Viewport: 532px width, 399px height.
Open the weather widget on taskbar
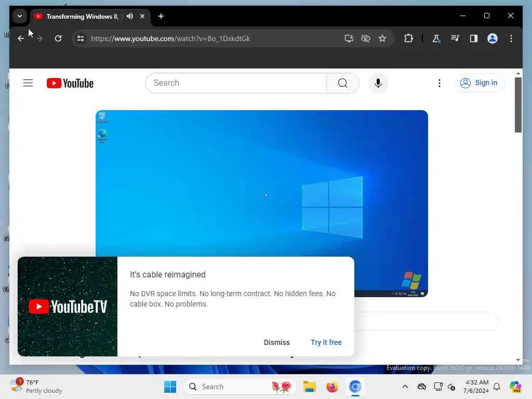click(36, 387)
